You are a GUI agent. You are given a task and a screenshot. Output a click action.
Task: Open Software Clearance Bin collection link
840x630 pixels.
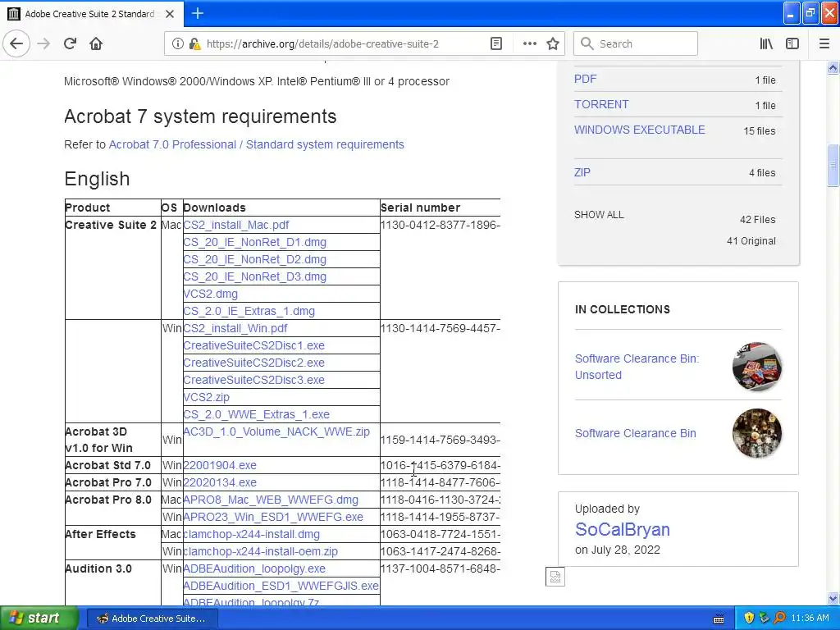pos(636,433)
